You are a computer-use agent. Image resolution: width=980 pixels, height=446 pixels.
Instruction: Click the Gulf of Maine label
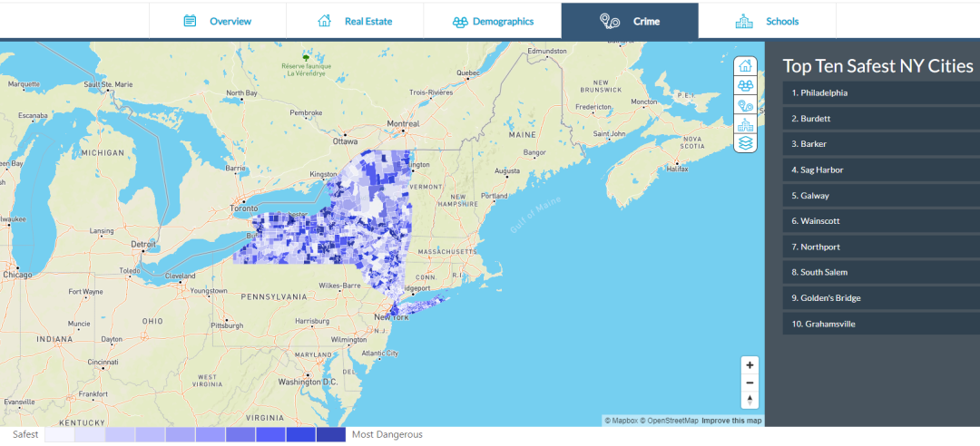536,214
